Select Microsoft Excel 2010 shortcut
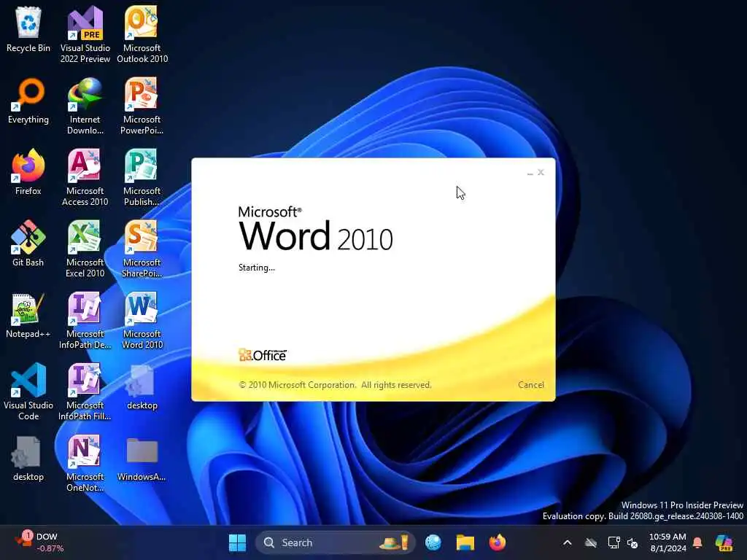Screen dimensions: 747x560 pyautogui.click(x=85, y=249)
